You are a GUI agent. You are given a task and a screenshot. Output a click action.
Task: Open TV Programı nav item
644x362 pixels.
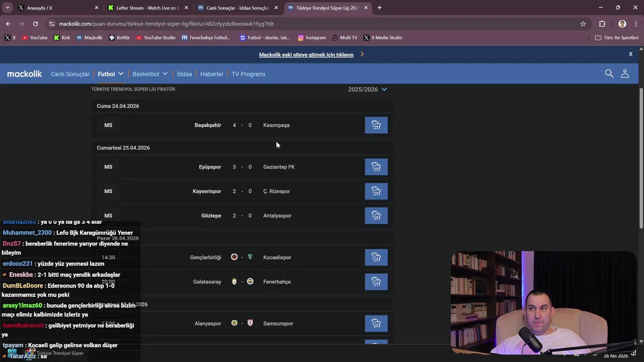click(x=248, y=74)
